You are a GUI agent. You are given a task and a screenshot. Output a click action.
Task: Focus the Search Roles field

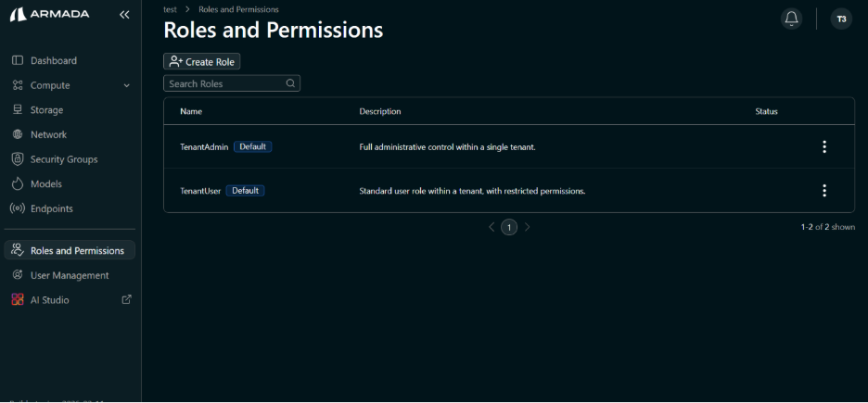[226, 83]
